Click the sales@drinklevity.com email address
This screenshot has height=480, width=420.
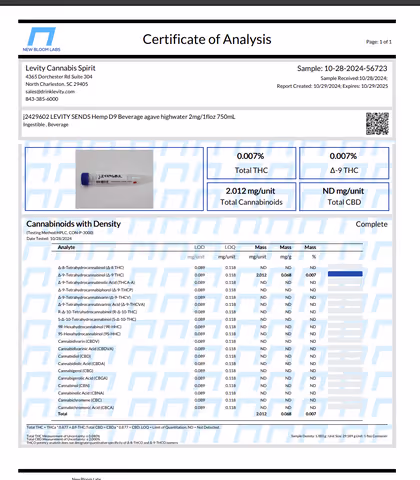point(50,91)
